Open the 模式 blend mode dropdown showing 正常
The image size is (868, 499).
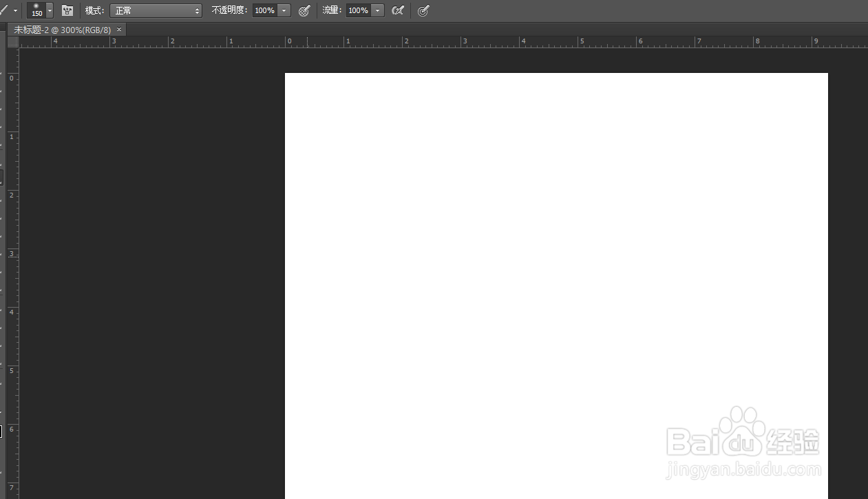pos(156,10)
